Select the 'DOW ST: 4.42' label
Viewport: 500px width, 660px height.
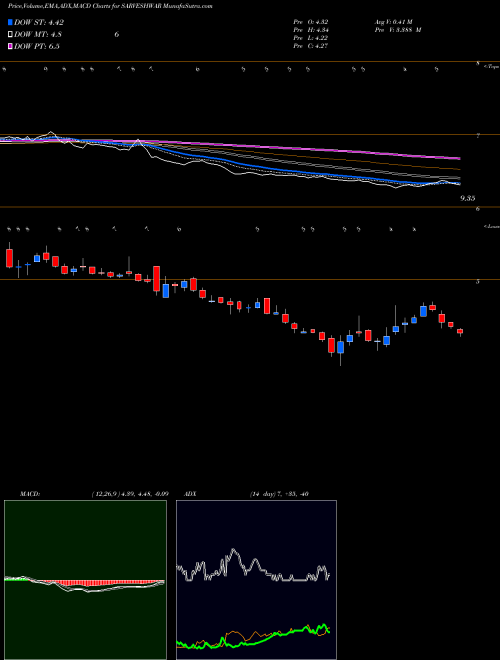39,23
